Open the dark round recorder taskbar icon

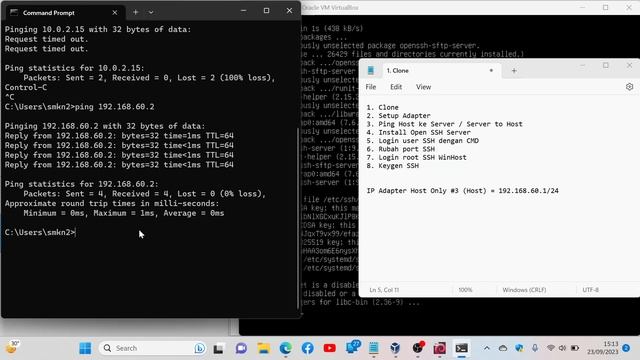click(418, 348)
